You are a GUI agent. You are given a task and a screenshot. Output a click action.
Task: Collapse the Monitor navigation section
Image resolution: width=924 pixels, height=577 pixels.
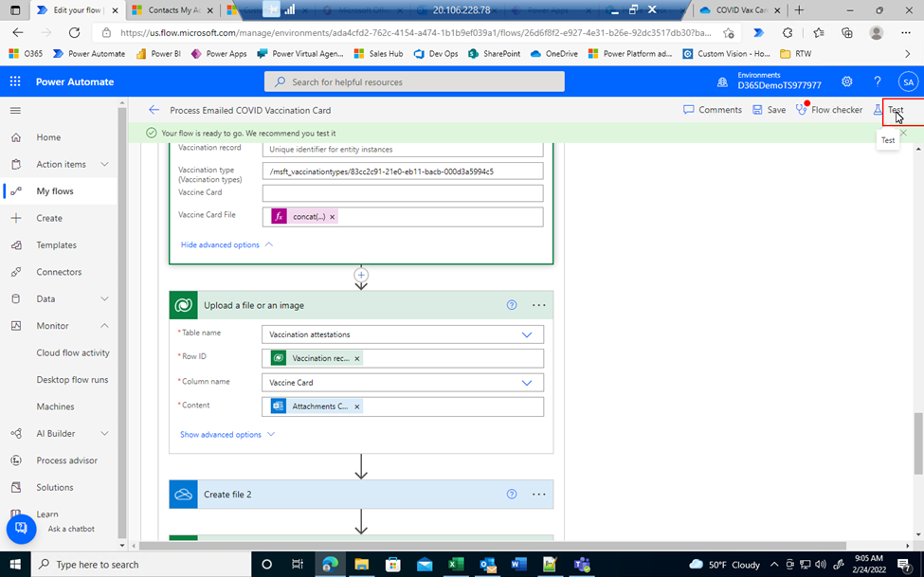(104, 326)
